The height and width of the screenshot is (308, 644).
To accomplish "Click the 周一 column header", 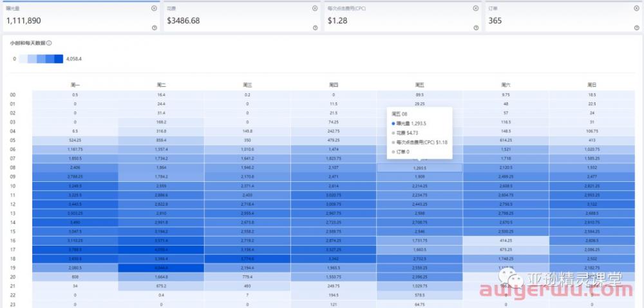I will click(x=75, y=86).
